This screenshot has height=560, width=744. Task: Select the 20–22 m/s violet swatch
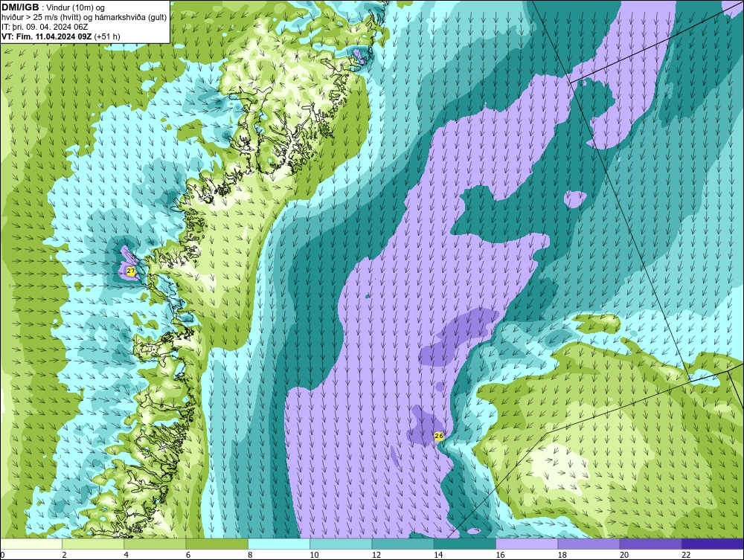tap(651, 544)
